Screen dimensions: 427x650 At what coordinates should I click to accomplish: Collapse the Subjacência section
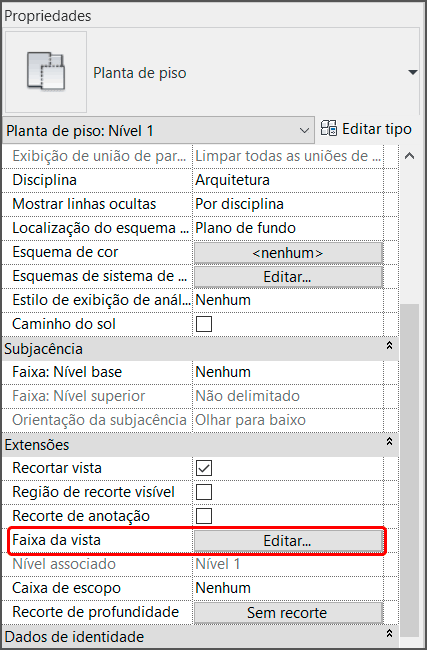coord(389,346)
